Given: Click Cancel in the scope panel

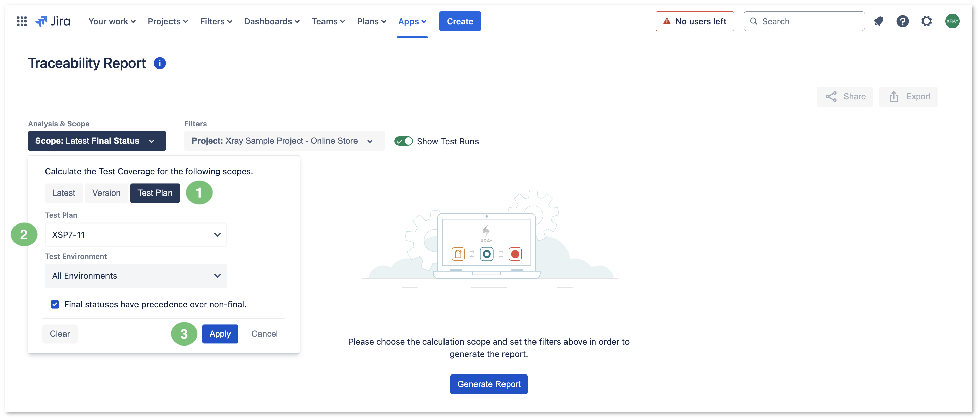Looking at the screenshot, I should [265, 334].
